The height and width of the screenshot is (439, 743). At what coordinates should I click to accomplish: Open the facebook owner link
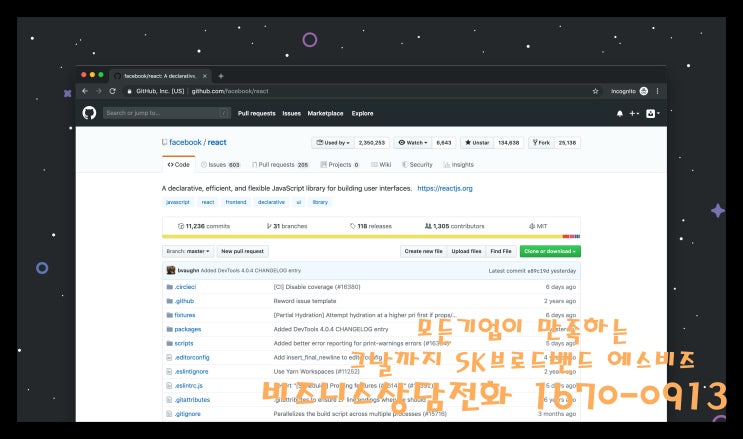185,142
